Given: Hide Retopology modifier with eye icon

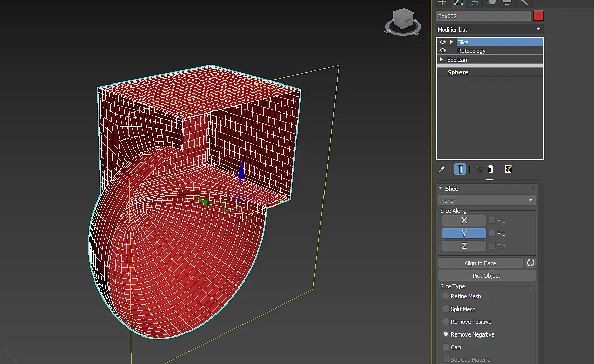Looking at the screenshot, I should pos(443,51).
